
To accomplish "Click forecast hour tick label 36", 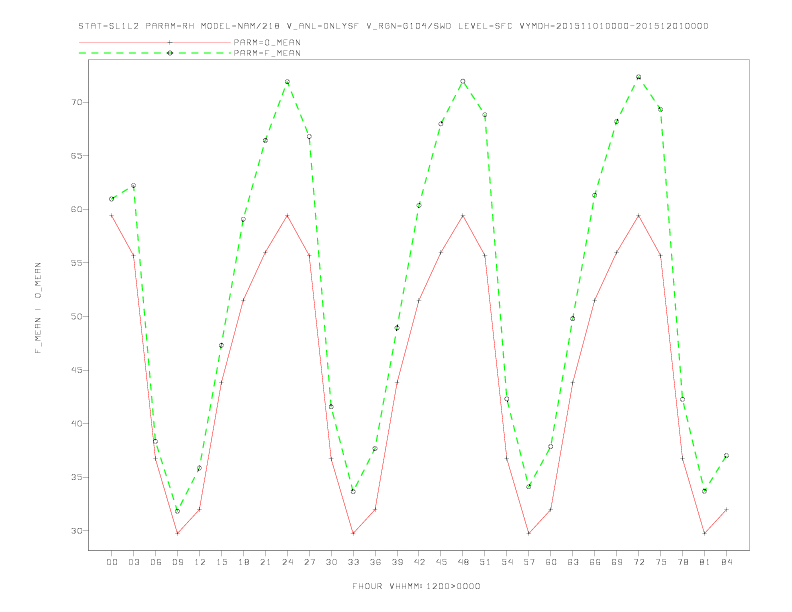I will pos(375,562).
